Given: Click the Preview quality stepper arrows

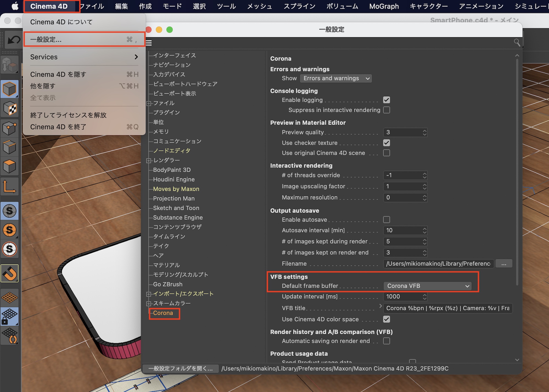Looking at the screenshot, I should (x=425, y=132).
